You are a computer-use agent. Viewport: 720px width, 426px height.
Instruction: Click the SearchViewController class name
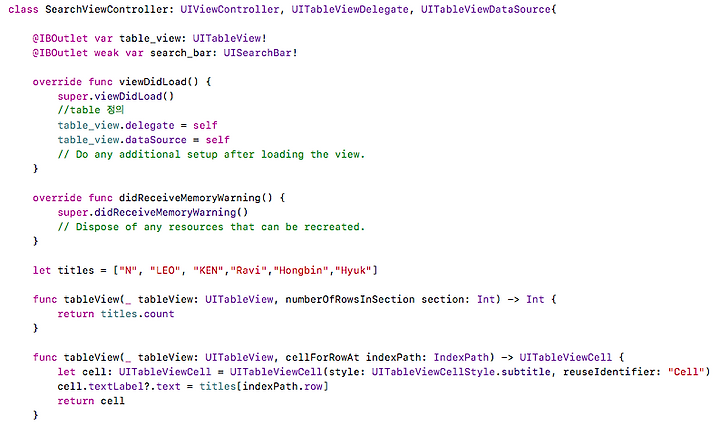[x=107, y=9]
